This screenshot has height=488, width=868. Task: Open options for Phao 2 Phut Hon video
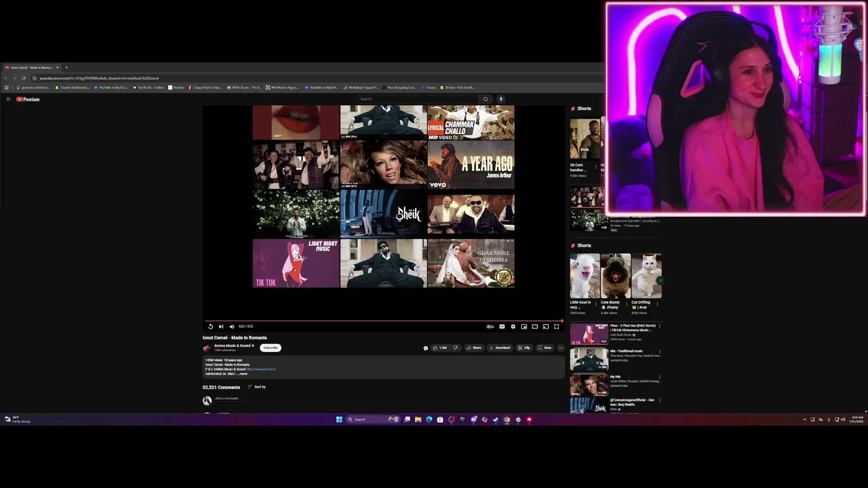[659, 326]
